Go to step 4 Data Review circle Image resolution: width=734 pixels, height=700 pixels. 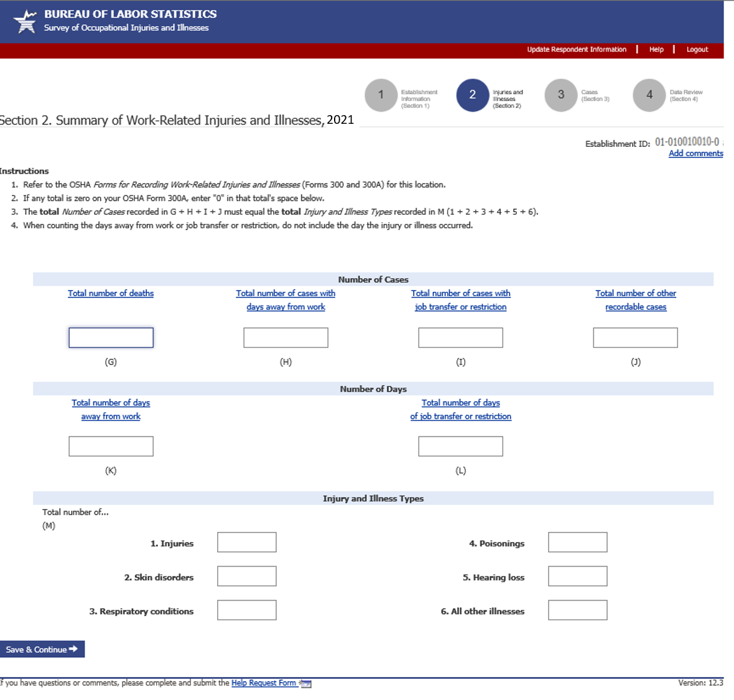tap(649, 95)
